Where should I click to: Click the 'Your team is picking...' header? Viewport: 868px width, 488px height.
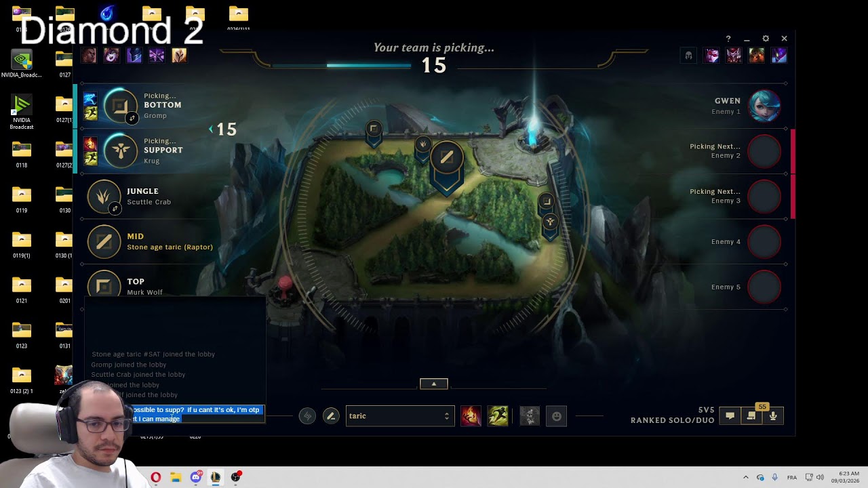click(x=434, y=47)
